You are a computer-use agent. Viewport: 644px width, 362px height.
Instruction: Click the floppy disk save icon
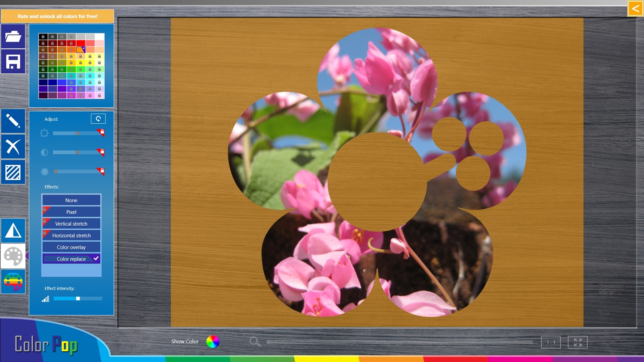tap(13, 62)
